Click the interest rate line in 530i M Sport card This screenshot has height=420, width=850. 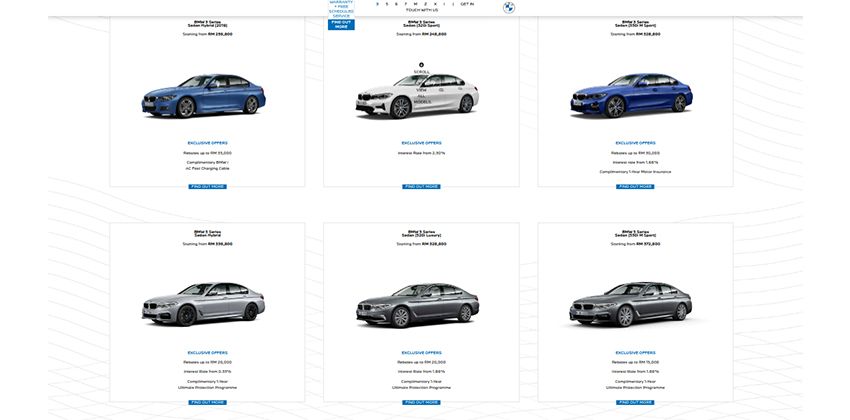(x=635, y=372)
